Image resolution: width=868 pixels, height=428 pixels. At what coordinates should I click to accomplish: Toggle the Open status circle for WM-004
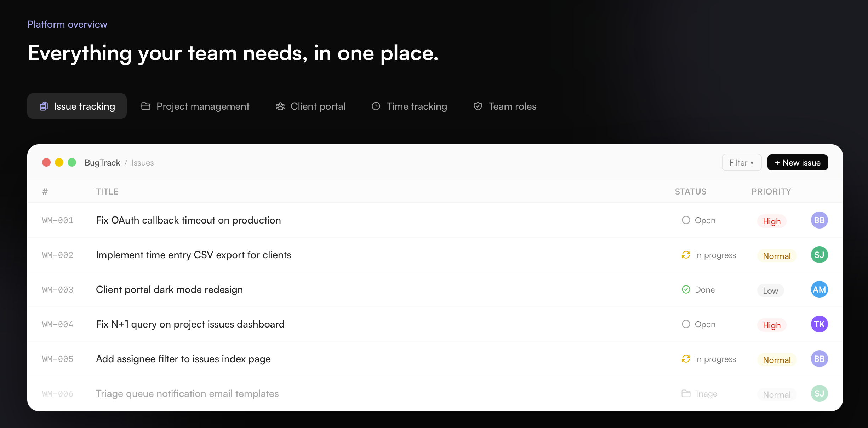(686, 324)
